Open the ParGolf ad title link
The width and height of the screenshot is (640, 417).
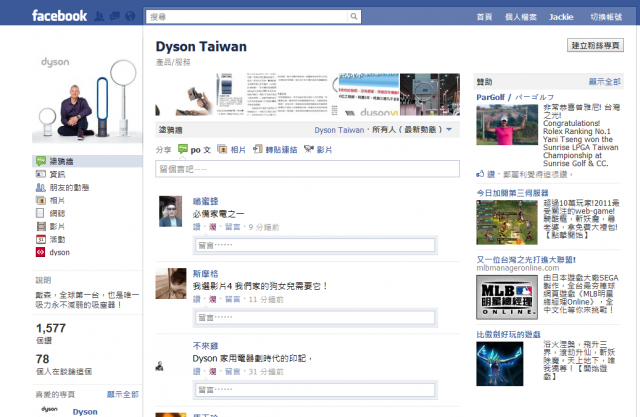tap(515, 97)
